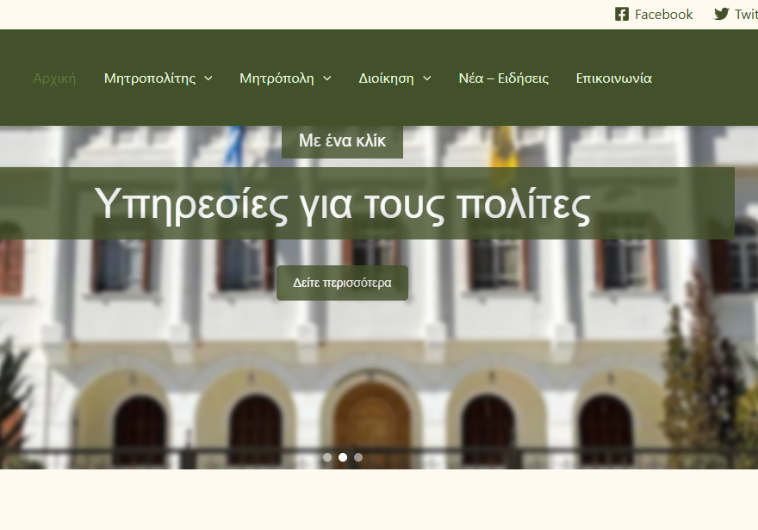Screen dimensions: 758x530
Task: Open the Μητρόπολη menu item
Action: click(x=277, y=78)
